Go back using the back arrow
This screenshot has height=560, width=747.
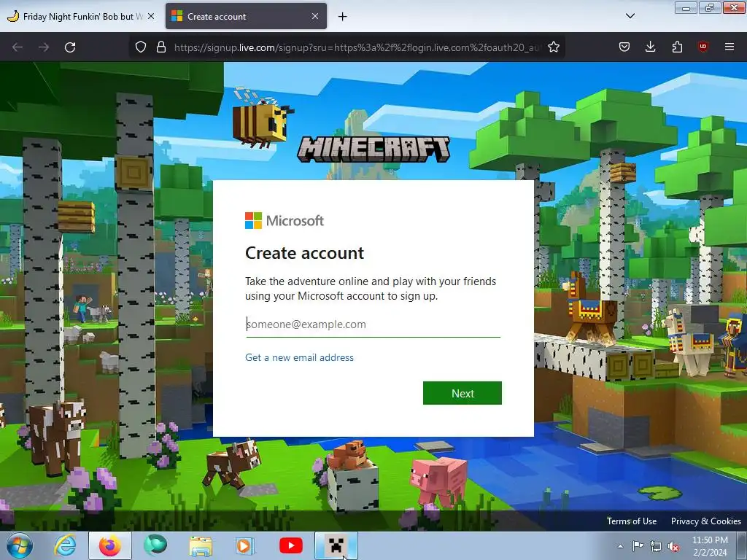click(18, 47)
